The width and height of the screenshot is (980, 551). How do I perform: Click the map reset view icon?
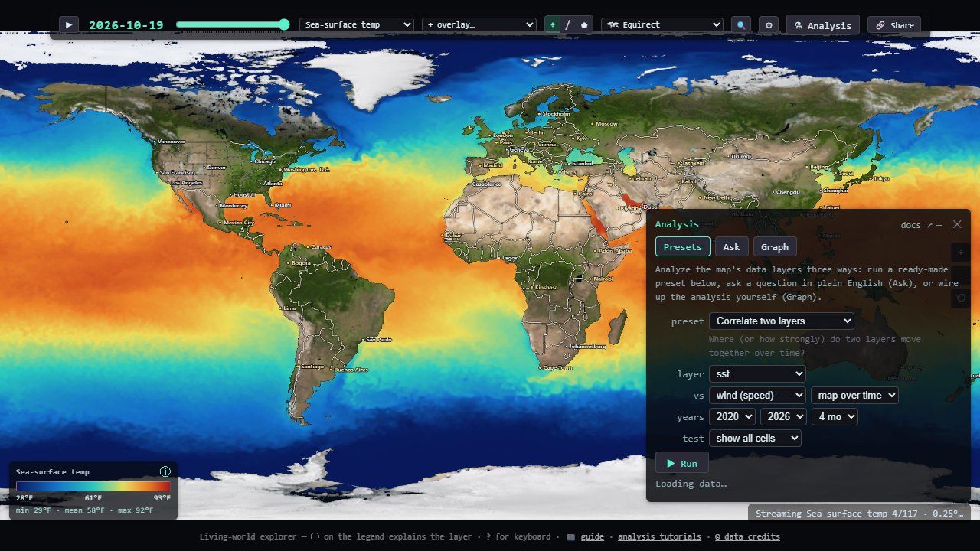click(961, 298)
